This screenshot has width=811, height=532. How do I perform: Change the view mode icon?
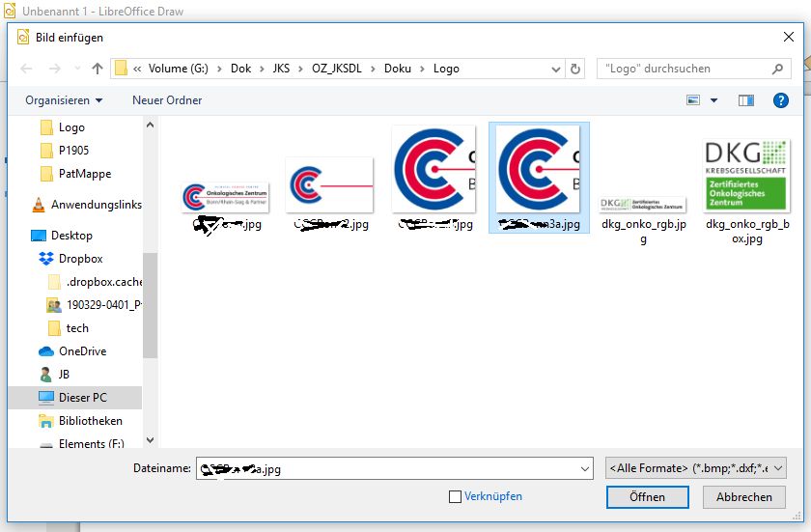(x=693, y=100)
